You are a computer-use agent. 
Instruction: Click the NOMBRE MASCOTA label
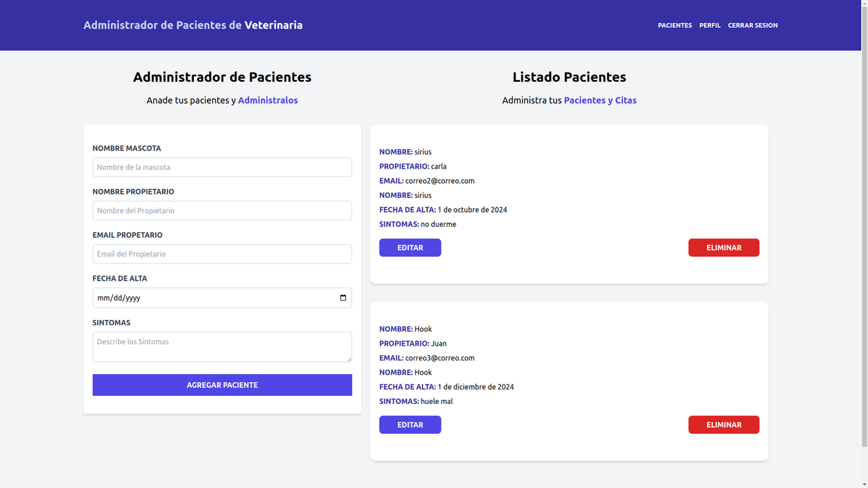pyautogui.click(x=127, y=148)
